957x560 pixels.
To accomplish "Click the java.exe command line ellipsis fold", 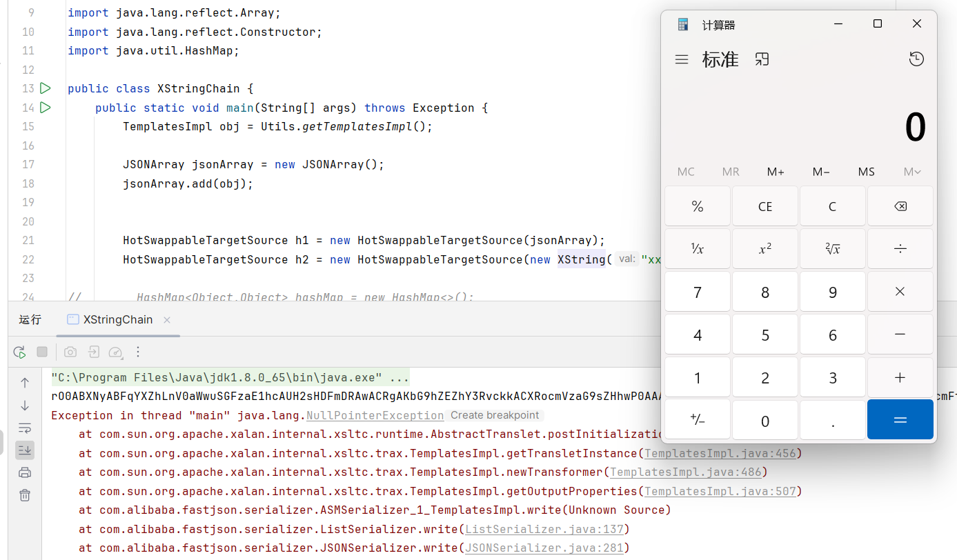I will (x=399, y=378).
